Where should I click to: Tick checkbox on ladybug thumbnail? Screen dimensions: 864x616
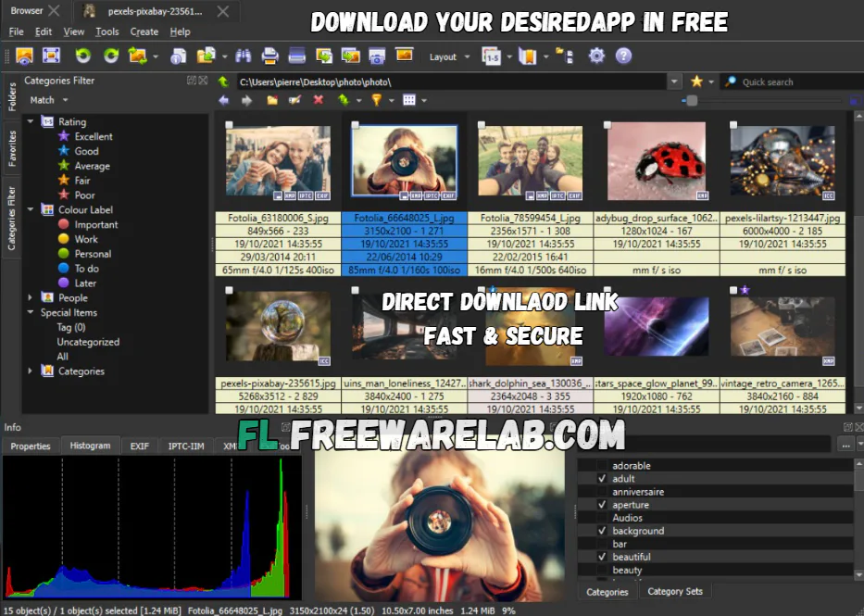click(607, 125)
